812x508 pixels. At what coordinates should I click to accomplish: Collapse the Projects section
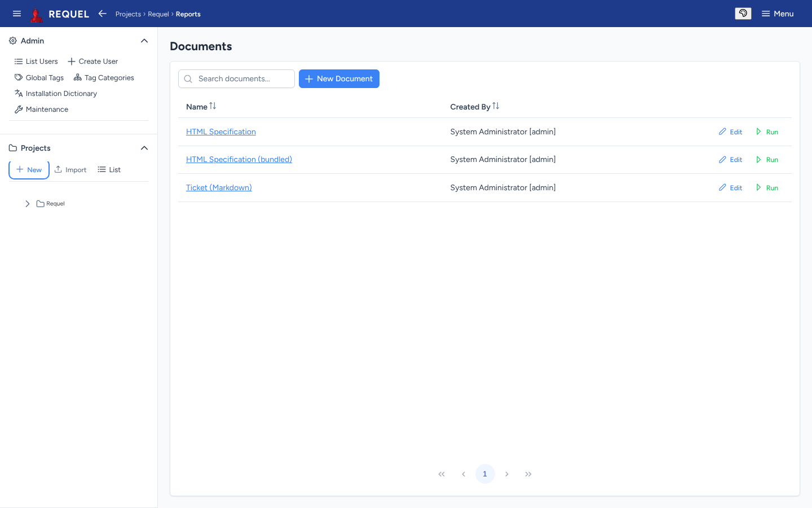[144, 148]
